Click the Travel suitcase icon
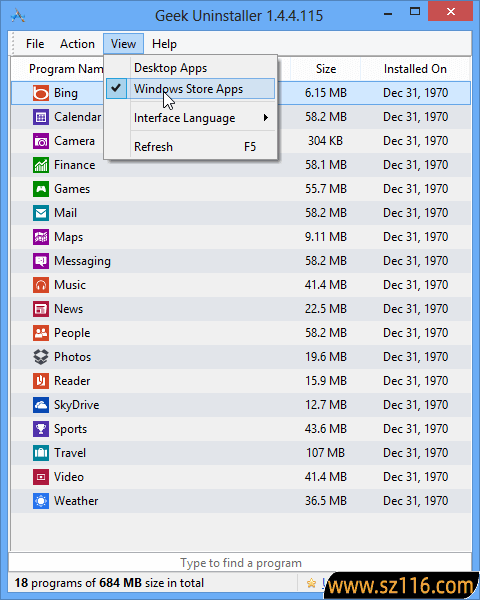 (x=41, y=453)
